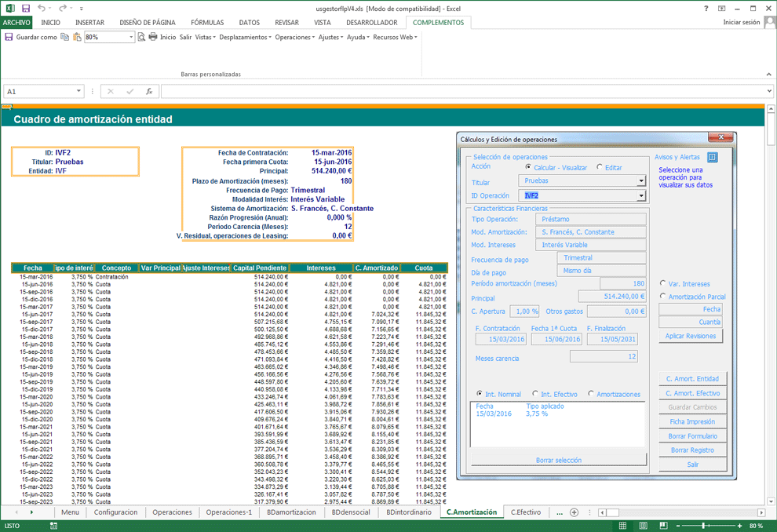Click Iniciar sesión account link
Screen dimensions: 777x532
[742, 22]
